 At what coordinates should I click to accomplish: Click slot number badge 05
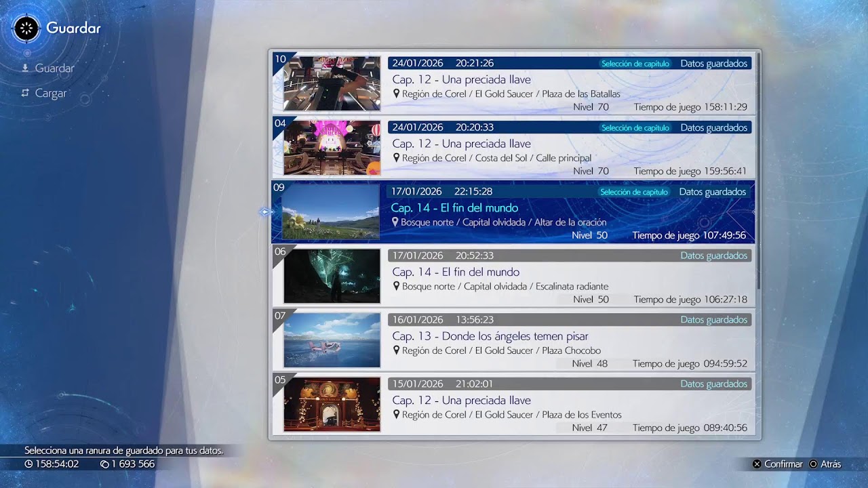coord(279,380)
